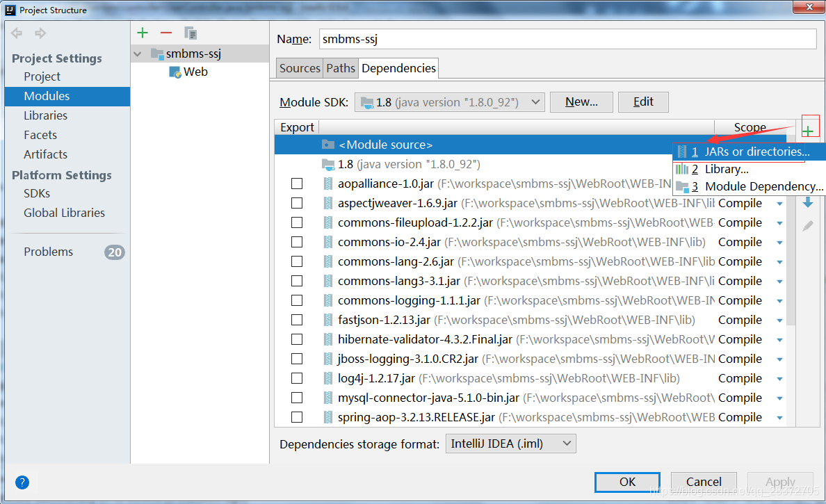Click the SDK folder icon of 1.8 row
Viewport: 826px width, 504px height.
click(x=328, y=164)
